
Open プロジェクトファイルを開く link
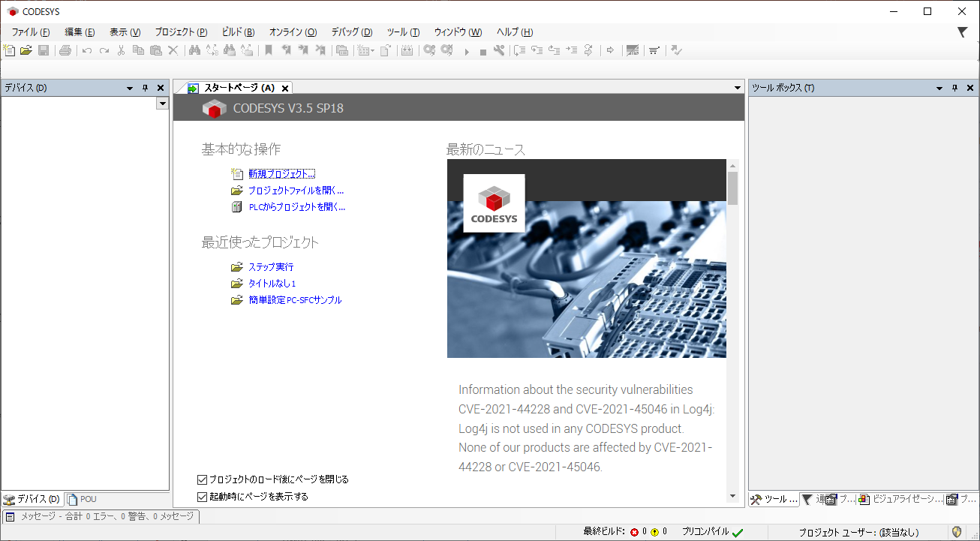pos(296,191)
